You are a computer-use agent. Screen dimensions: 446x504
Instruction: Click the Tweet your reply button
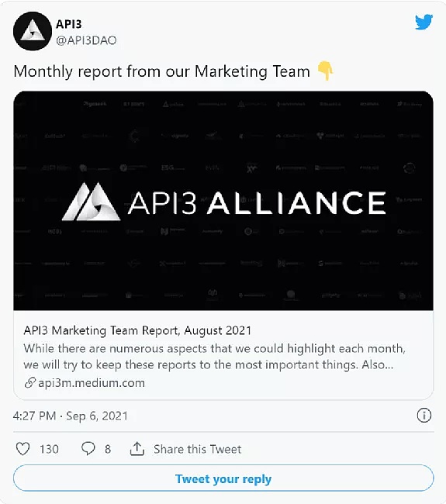[223, 478]
